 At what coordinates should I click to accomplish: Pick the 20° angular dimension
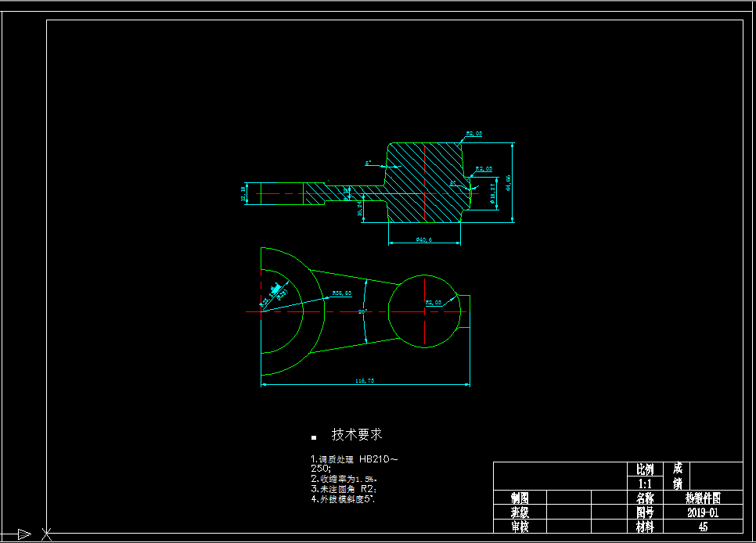pyautogui.click(x=362, y=311)
